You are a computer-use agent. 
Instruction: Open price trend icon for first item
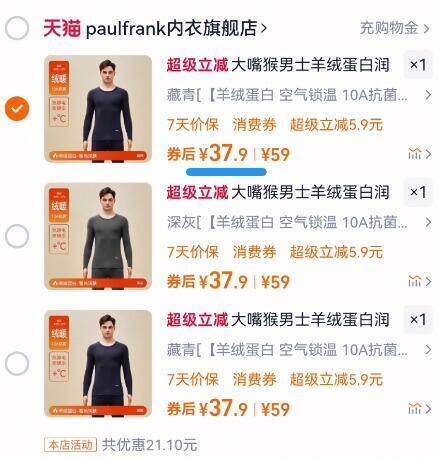tap(420, 154)
